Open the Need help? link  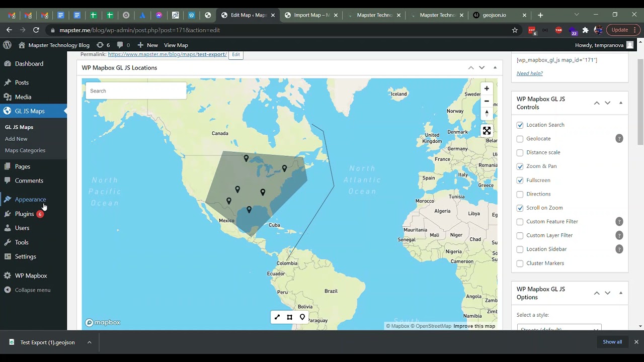(529, 73)
